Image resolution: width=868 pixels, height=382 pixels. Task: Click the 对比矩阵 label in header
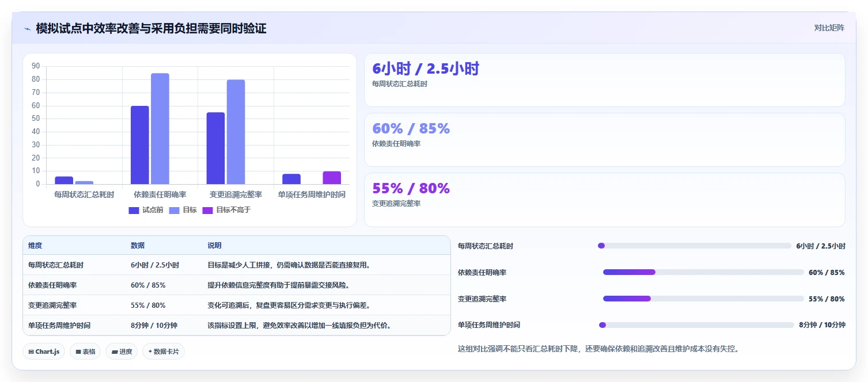[829, 28]
